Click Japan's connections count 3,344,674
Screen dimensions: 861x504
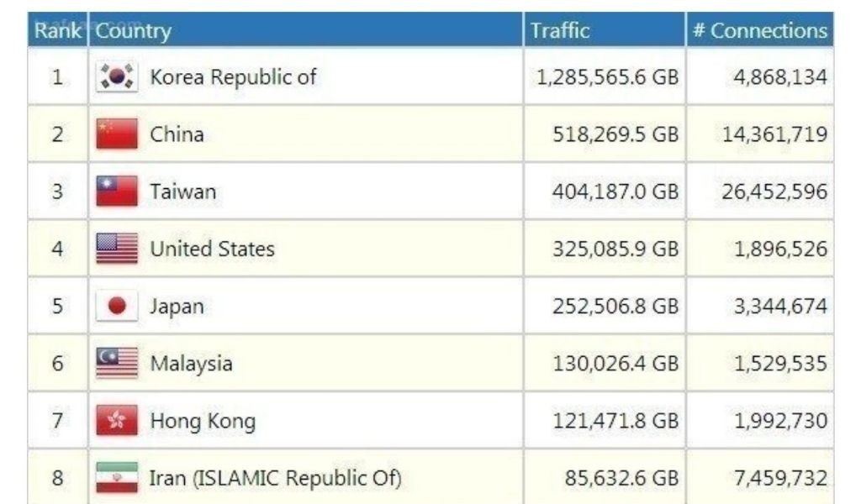[x=779, y=307]
